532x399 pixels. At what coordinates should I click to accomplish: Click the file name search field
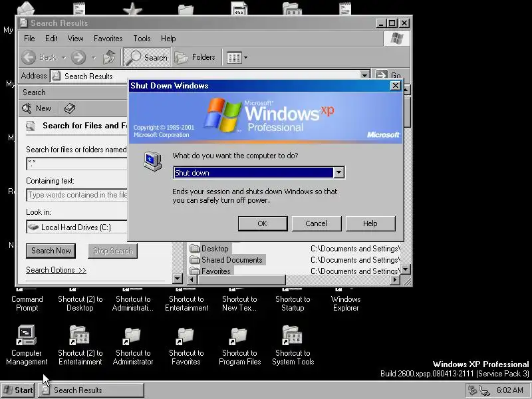(x=77, y=164)
